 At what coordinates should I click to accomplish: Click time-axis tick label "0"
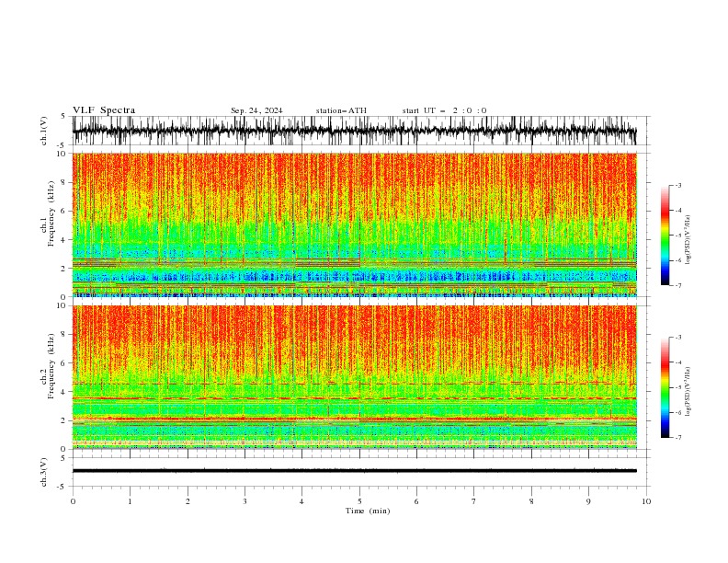click(73, 501)
